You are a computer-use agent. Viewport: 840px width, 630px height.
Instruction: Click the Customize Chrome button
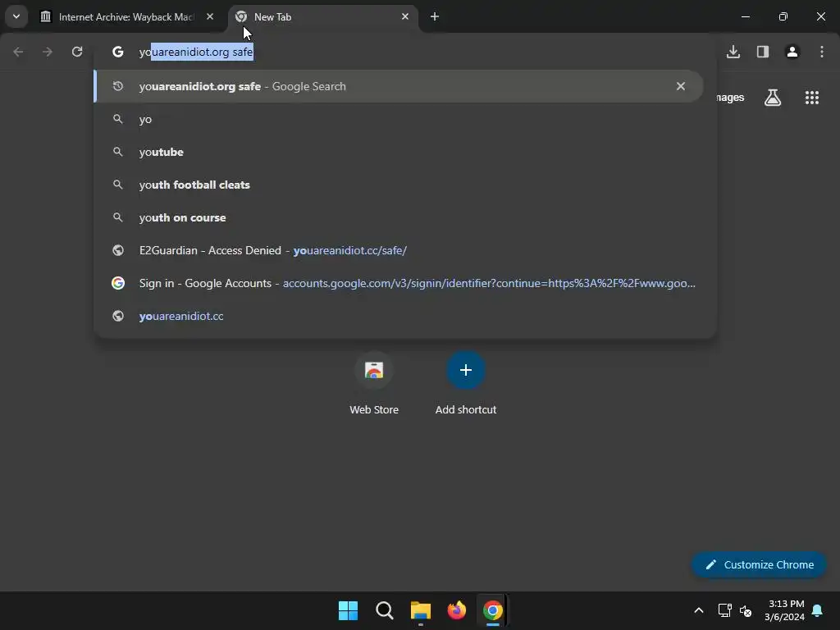tap(759, 564)
